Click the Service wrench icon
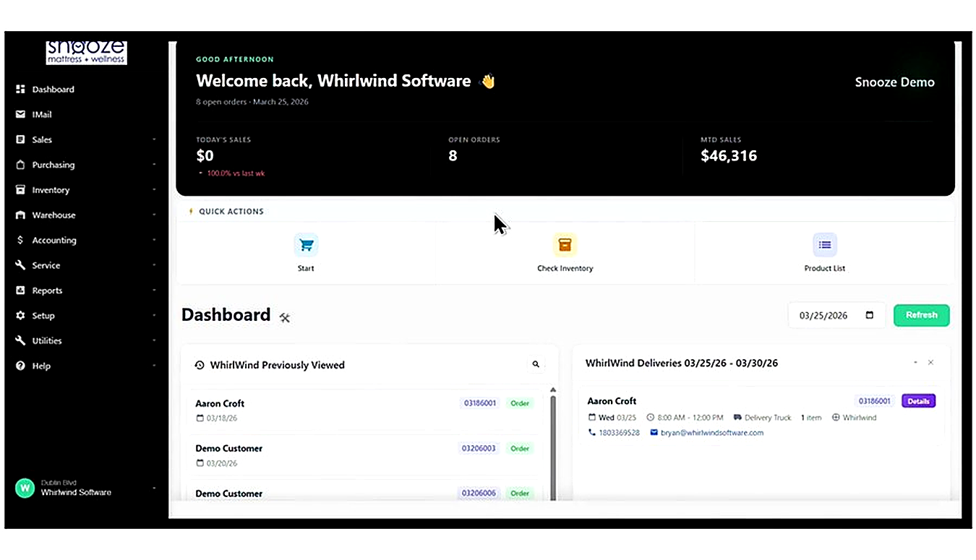Image resolution: width=976 pixels, height=560 pixels. point(20,265)
